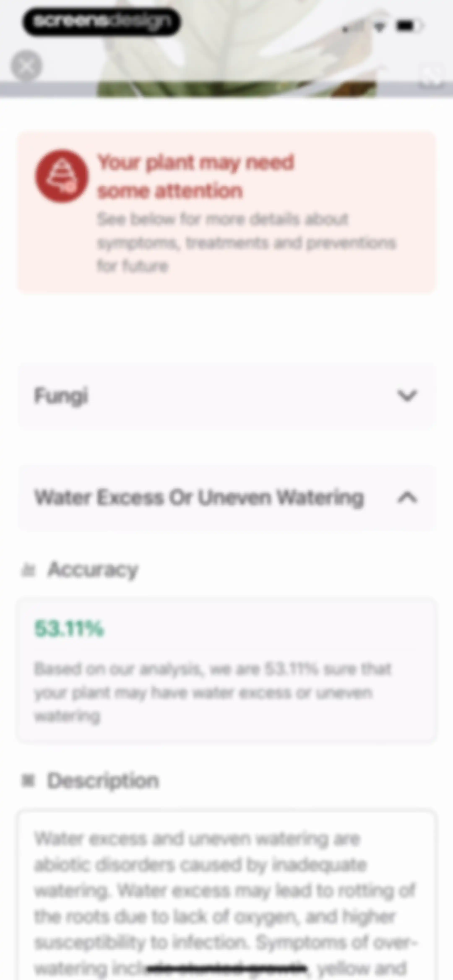Open the Fungi diagnosis row
Screen dimensions: 453x980
tap(227, 396)
